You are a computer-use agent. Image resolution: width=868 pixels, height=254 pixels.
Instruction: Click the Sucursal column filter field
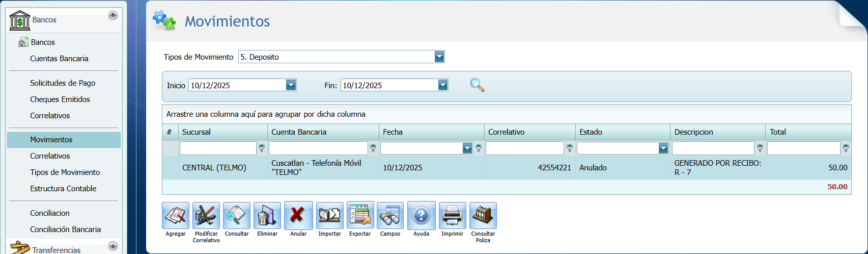click(218, 148)
